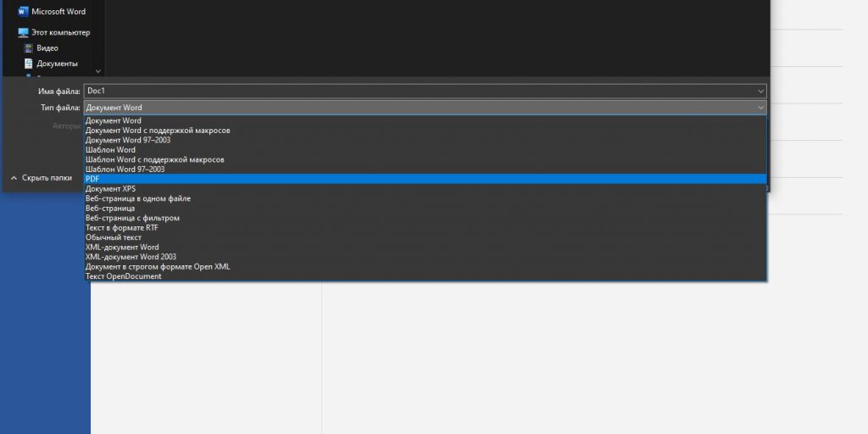Choose Документ Word file type
The image size is (868, 434).
click(x=426, y=120)
